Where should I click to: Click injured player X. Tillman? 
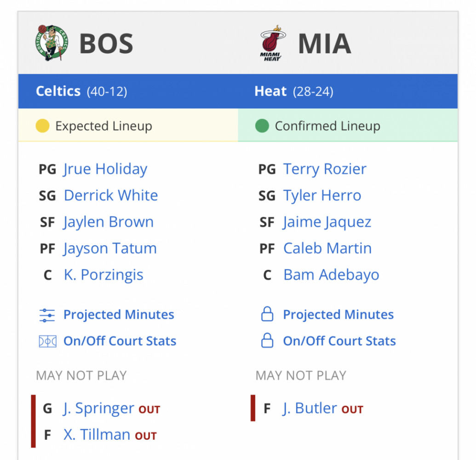[97, 435]
